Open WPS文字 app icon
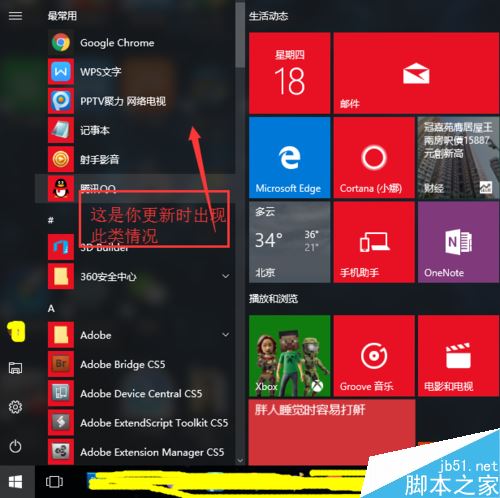Screen dimensions: 500x498 [61, 72]
